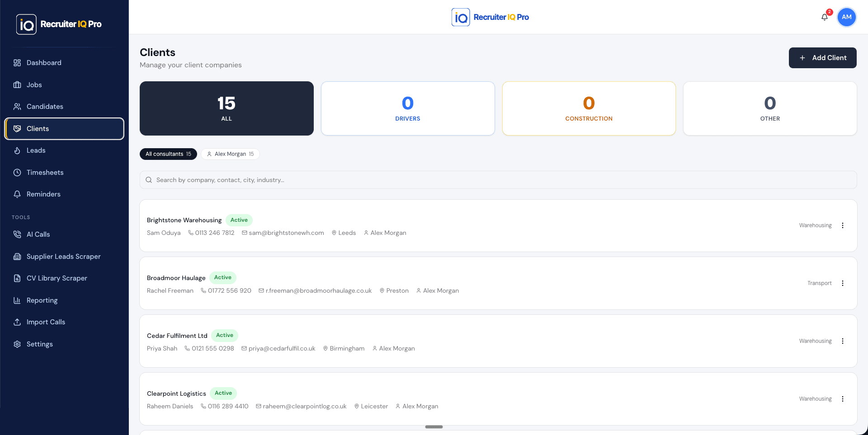This screenshot has width=868, height=435.
Task: Open options menu for Clearpoint Logistics
Action: [x=843, y=399]
